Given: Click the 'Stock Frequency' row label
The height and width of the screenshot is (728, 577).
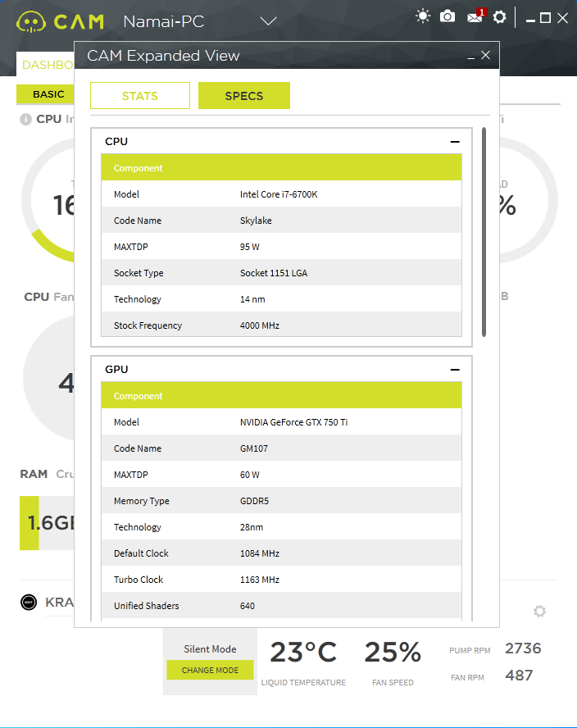Looking at the screenshot, I should coord(148,325).
